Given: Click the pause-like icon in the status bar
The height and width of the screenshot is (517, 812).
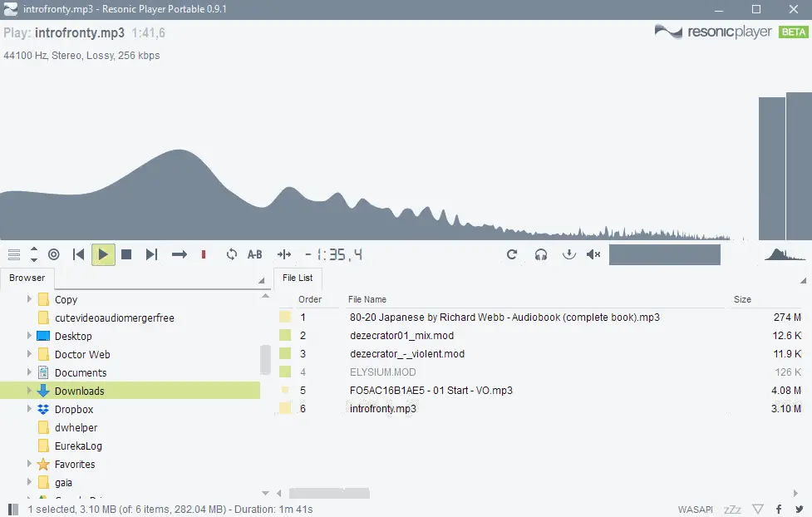Looking at the screenshot, I should click(x=13, y=510).
